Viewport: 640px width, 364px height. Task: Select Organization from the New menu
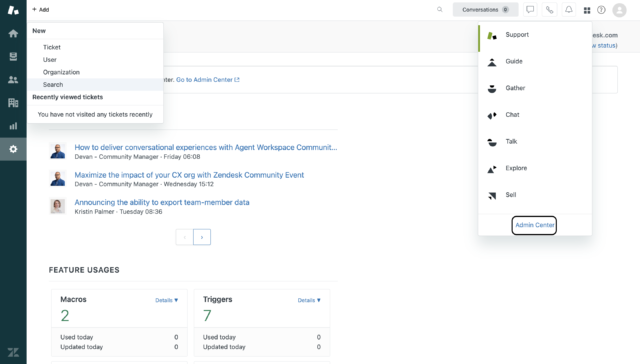[x=61, y=72]
